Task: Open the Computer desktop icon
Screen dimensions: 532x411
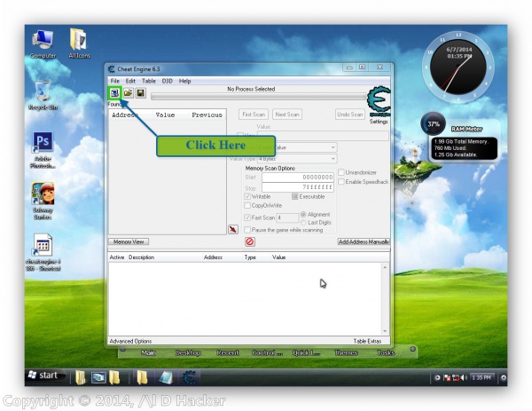Action: pos(43,44)
